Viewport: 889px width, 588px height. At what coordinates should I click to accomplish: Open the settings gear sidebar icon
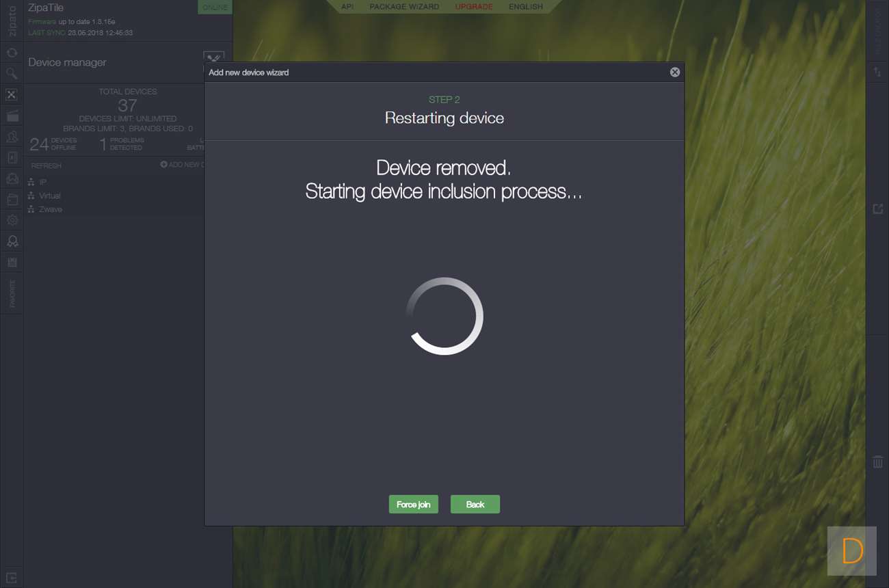(x=12, y=220)
